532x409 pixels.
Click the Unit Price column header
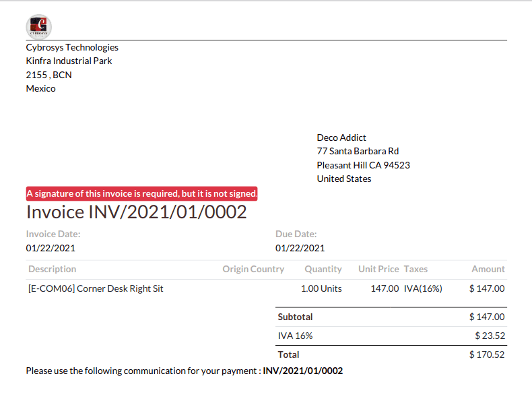click(x=378, y=269)
